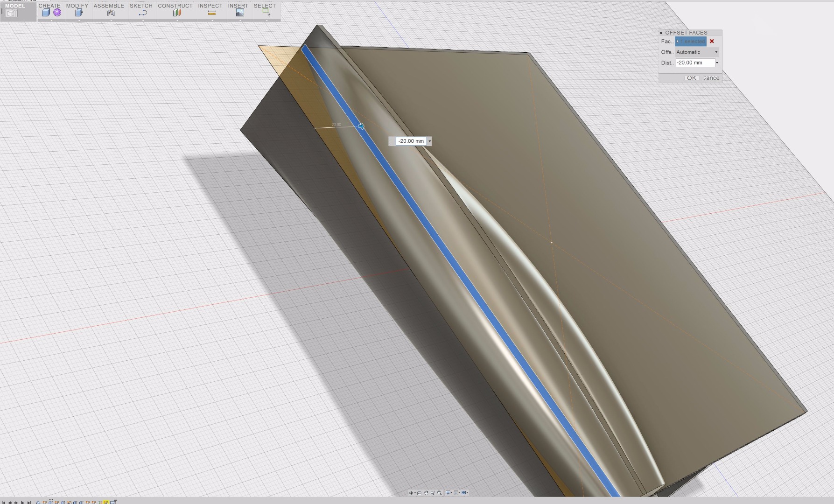Click the last timeline feature marker
834x504 pixels.
(x=112, y=502)
